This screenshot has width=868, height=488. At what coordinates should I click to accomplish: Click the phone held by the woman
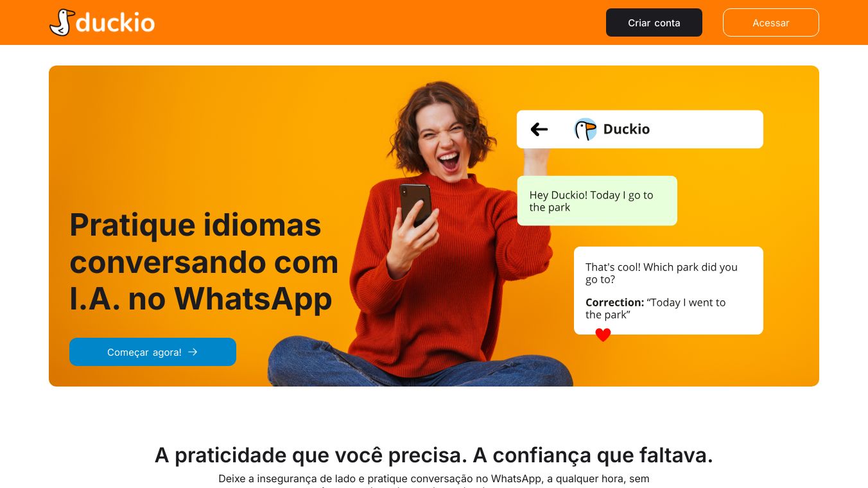pyautogui.click(x=415, y=204)
